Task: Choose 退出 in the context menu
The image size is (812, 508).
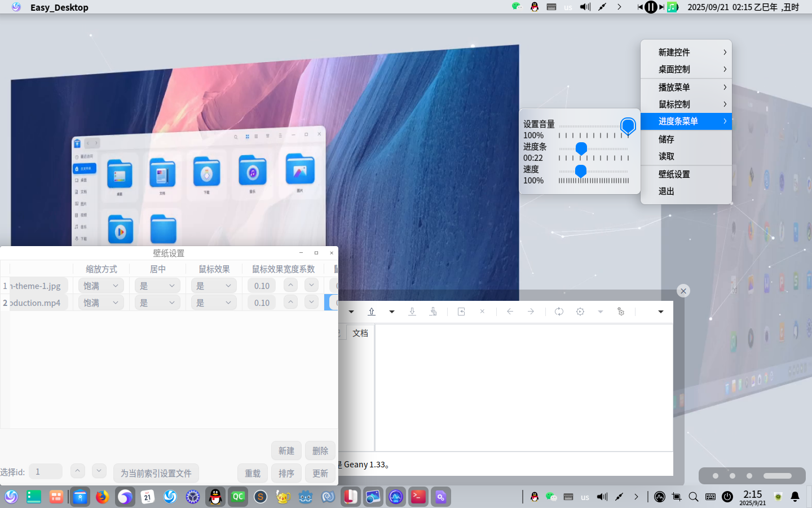Action: click(x=686, y=191)
